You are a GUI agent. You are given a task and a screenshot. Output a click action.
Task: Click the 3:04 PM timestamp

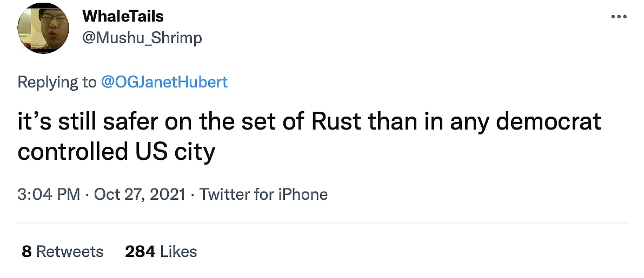(x=49, y=194)
